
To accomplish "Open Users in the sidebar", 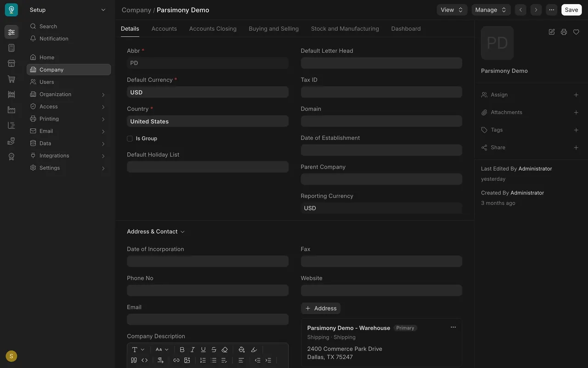I will pyautogui.click(x=69, y=82).
